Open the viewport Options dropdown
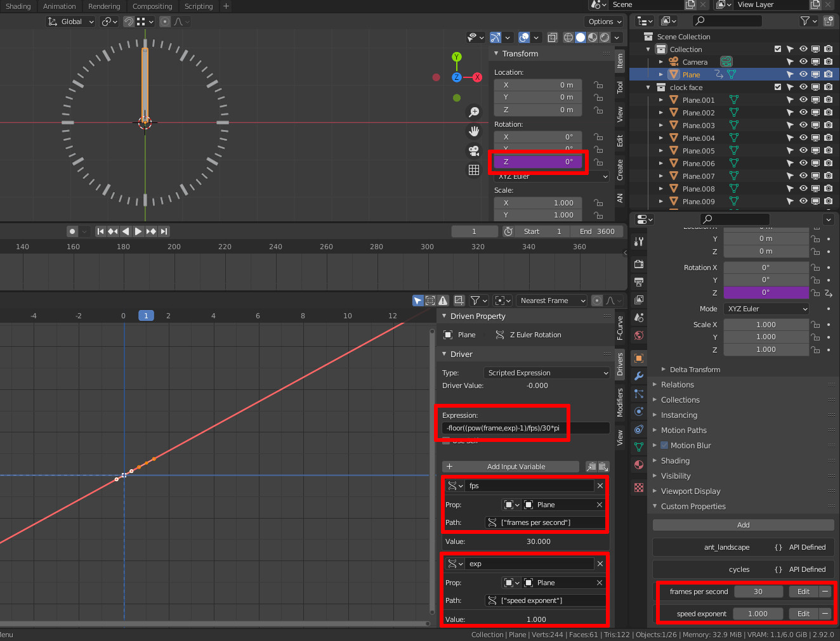 click(x=605, y=22)
